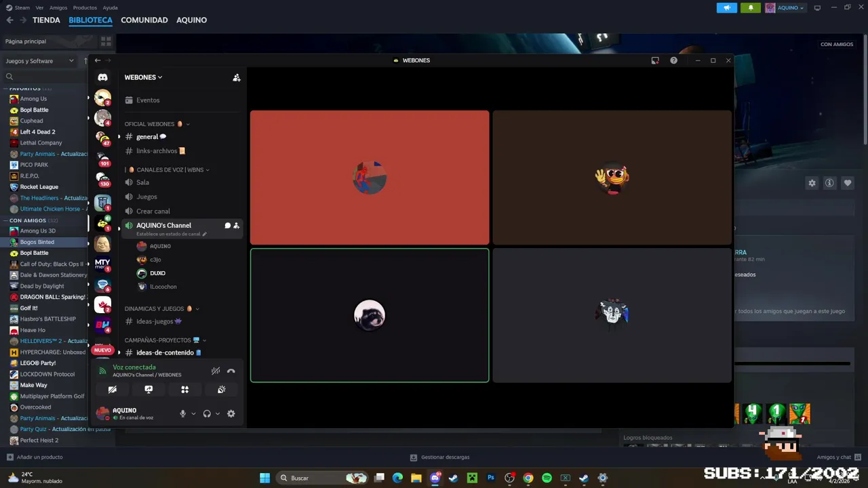
Task: Open Discord user settings gear
Action: coord(231,413)
